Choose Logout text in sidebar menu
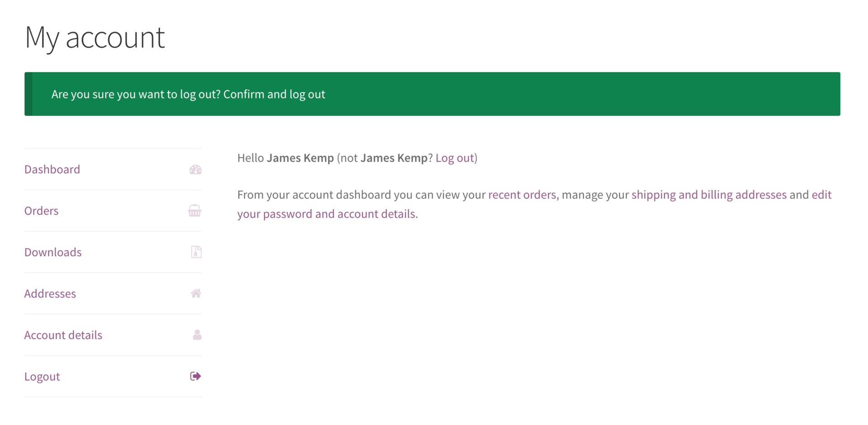Viewport: 868px width, 425px height. click(42, 377)
